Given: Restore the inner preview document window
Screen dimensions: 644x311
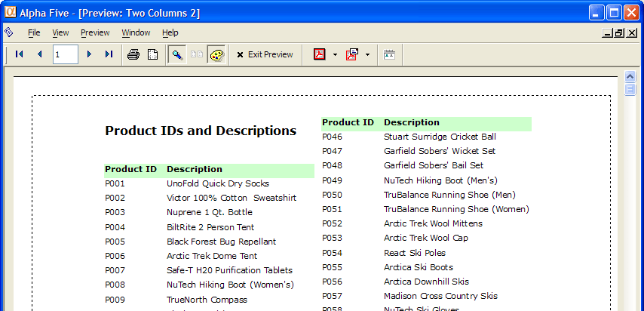Looking at the screenshot, I should [x=619, y=33].
